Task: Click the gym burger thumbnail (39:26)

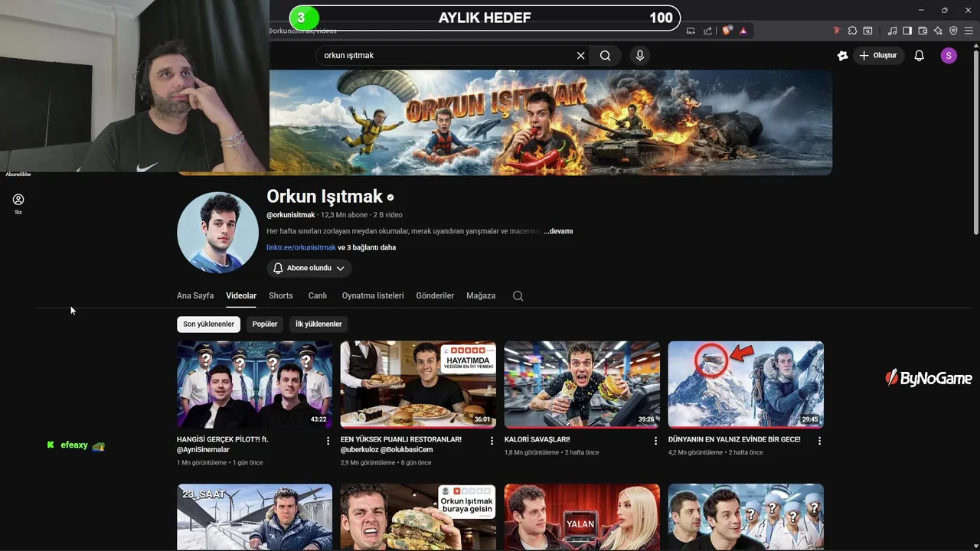Action: click(x=582, y=384)
